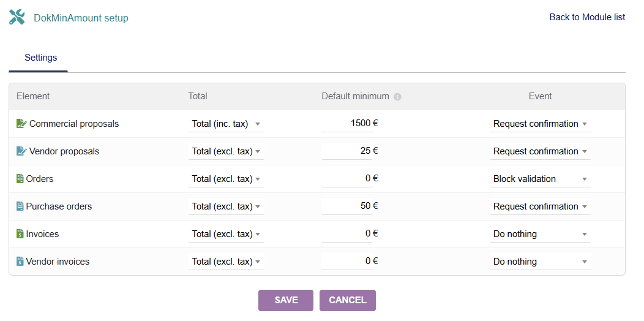
Task: Open Event dropdown for Vendor proposals
Action: (x=540, y=151)
